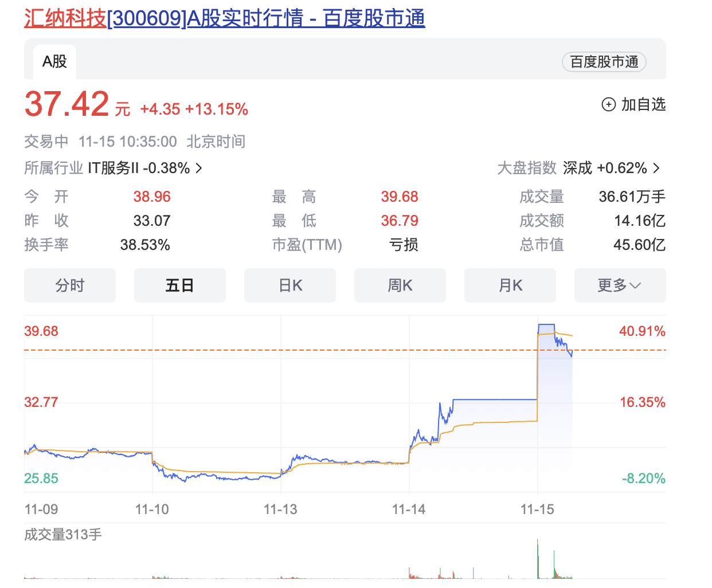The height and width of the screenshot is (588, 712).
Task: Click the flat price line on 11-14
Action: 495,399
